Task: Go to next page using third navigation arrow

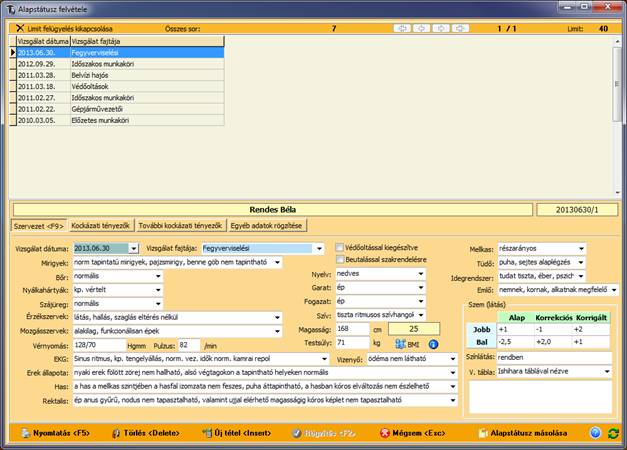Action: coord(441,28)
